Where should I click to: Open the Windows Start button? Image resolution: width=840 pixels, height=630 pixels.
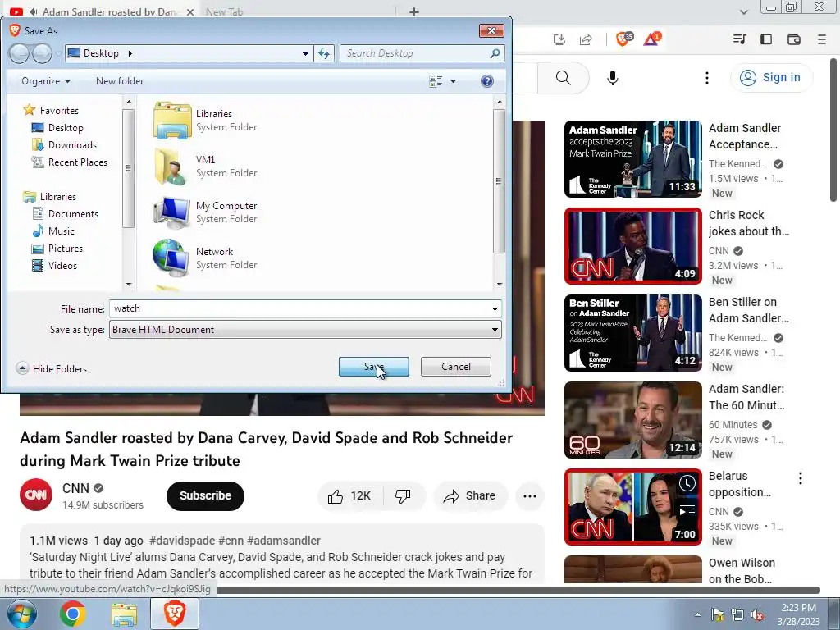[x=21, y=614]
